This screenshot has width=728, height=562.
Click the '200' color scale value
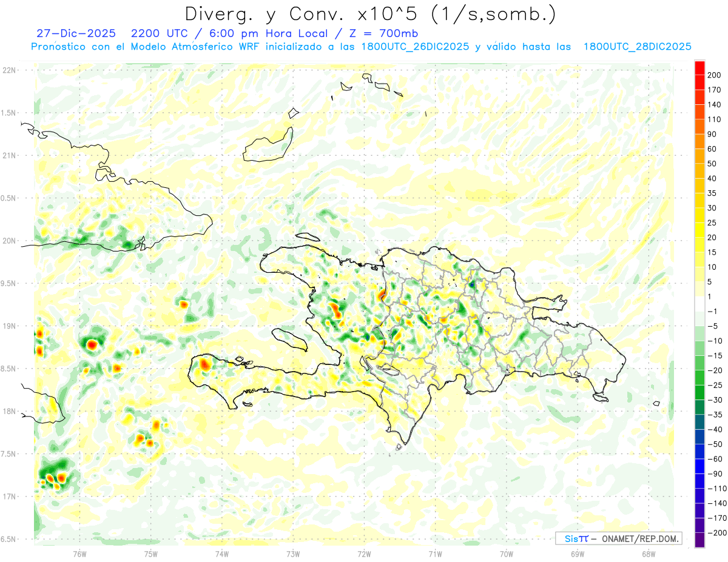point(714,75)
